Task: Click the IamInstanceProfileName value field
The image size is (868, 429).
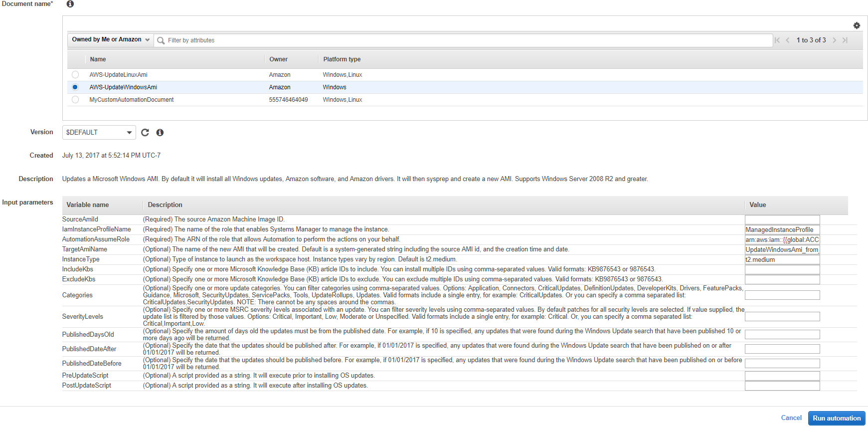Action: pos(782,230)
